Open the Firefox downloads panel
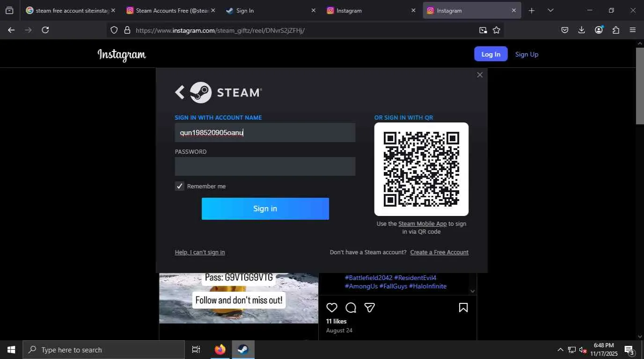The height and width of the screenshot is (359, 644). point(581,30)
